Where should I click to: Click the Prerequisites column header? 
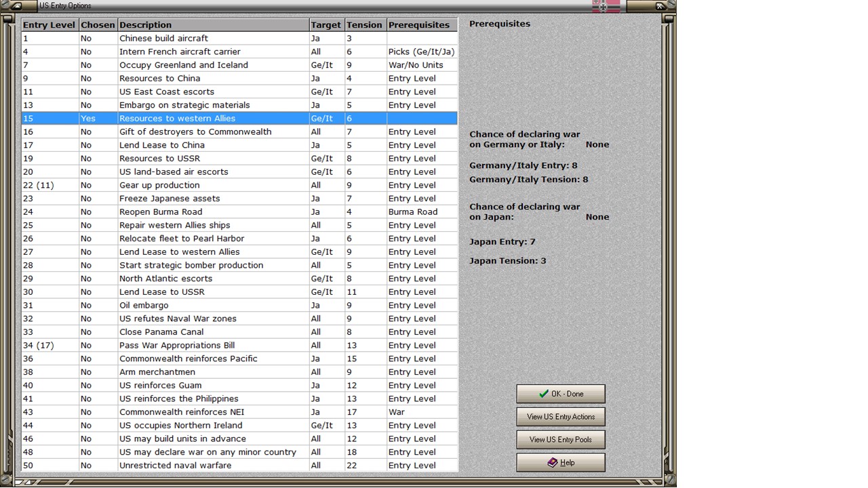pos(422,25)
